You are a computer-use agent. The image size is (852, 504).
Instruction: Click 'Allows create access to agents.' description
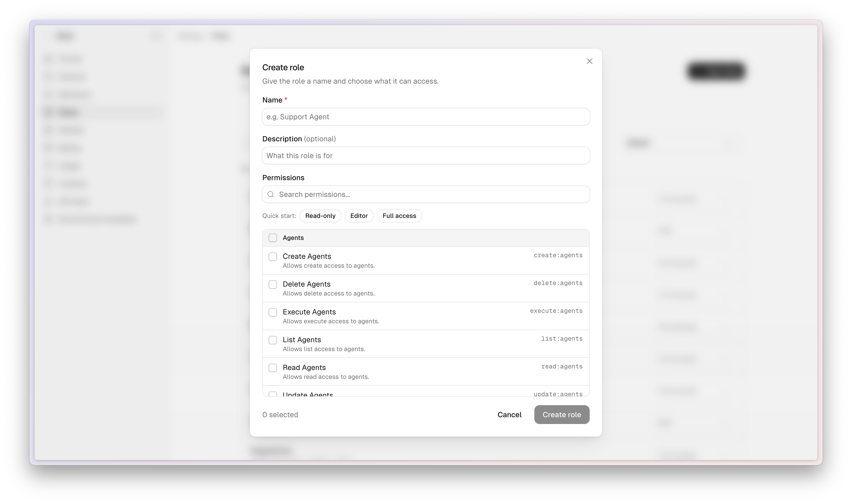coord(328,266)
